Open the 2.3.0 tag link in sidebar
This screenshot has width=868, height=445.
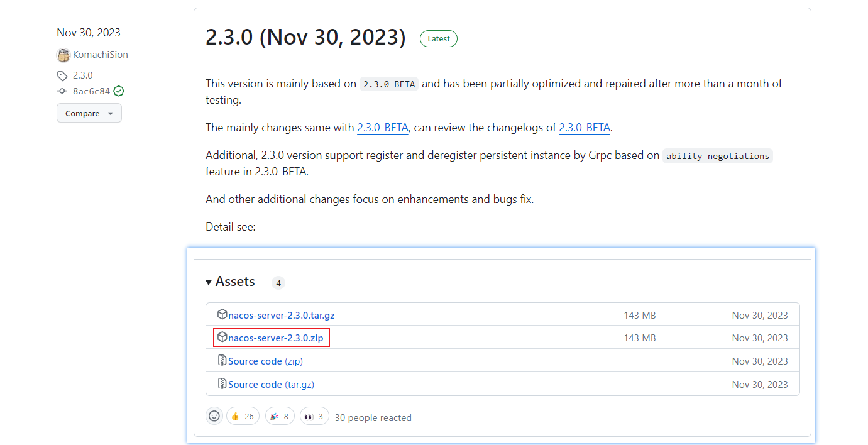click(x=82, y=75)
